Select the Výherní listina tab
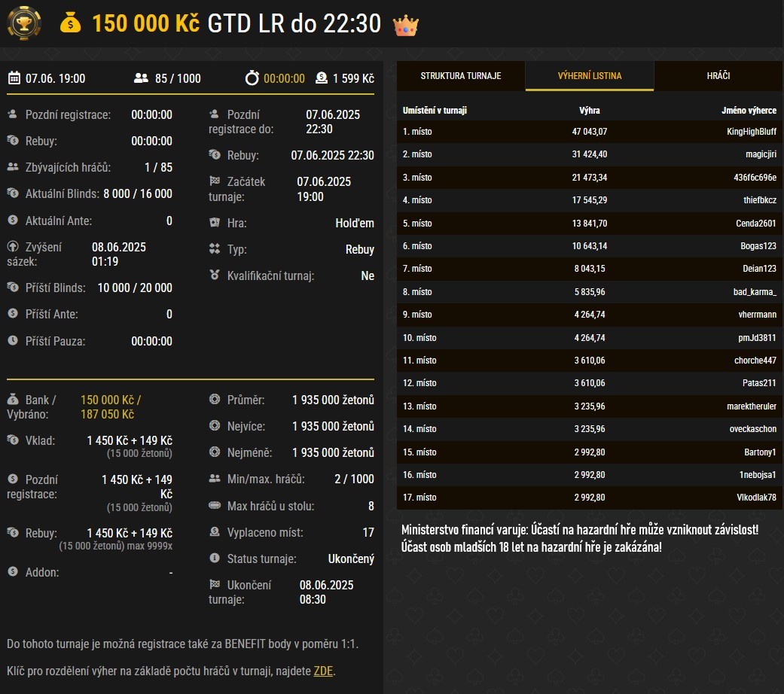Image resolution: width=784 pixels, height=694 pixels. pos(589,76)
